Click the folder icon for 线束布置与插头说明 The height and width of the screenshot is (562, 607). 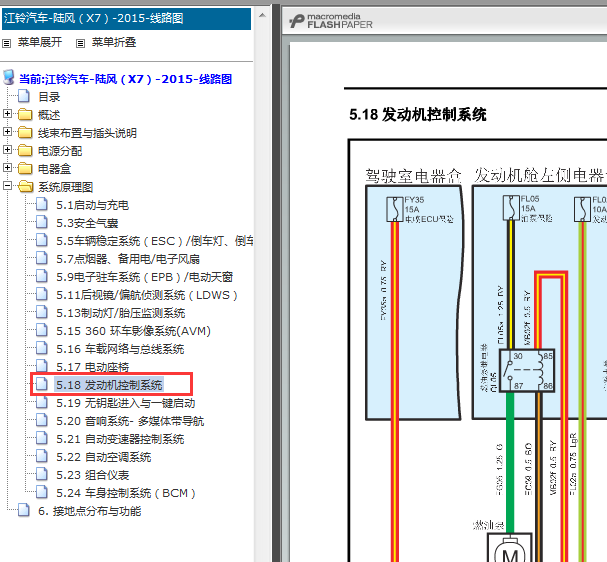(x=25, y=132)
